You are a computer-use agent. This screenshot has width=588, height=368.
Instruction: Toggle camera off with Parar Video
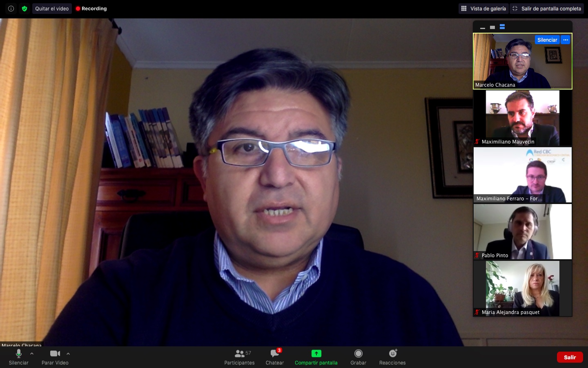pyautogui.click(x=55, y=357)
